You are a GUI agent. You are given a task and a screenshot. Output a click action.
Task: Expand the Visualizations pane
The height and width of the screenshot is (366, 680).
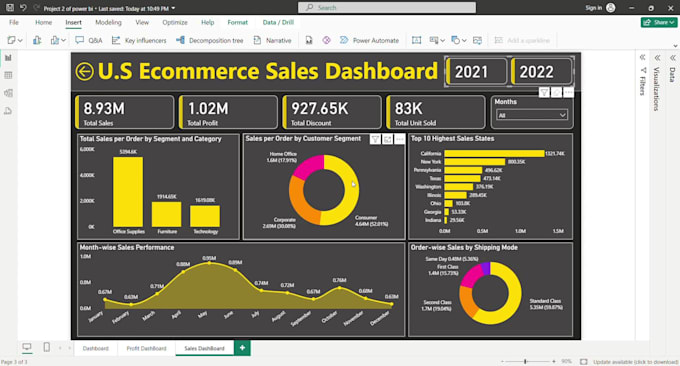click(658, 57)
